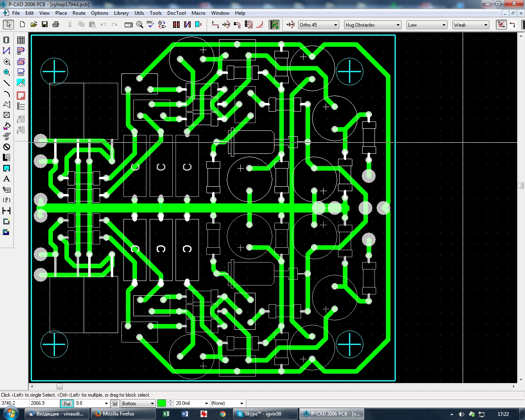The height and width of the screenshot is (420, 525).
Task: Save the PCB file
Action: [x=45, y=25]
